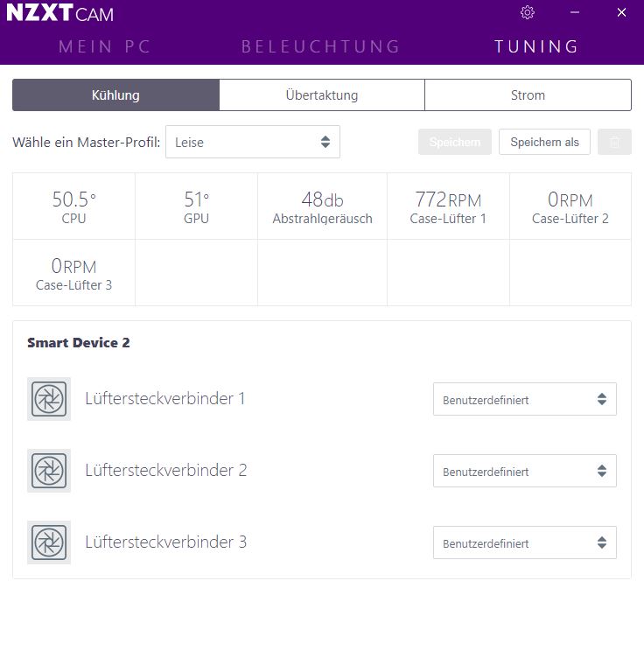
Task: Open the Master-Profil dropdown showing Leise
Action: 253,142
